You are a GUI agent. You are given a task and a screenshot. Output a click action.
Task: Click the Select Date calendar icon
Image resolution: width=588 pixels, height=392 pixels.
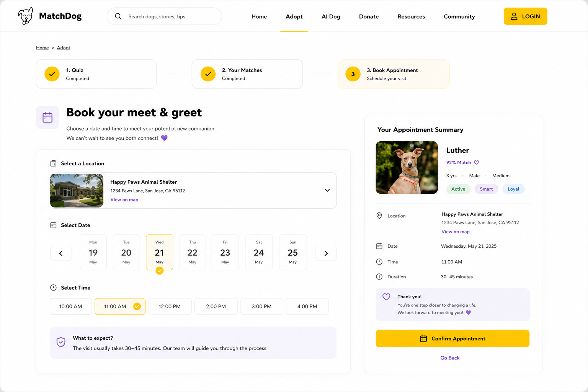[53, 225]
